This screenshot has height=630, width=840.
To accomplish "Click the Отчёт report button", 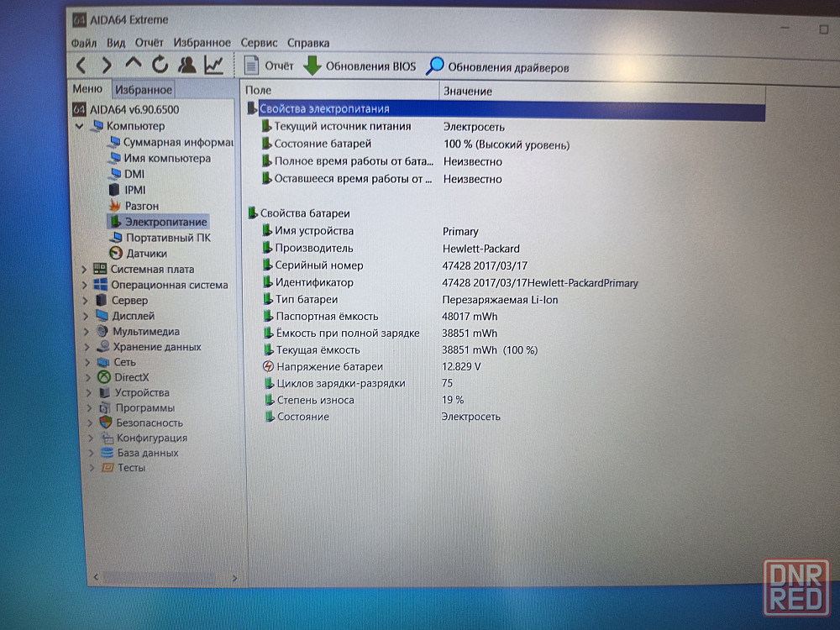I will coord(270,66).
